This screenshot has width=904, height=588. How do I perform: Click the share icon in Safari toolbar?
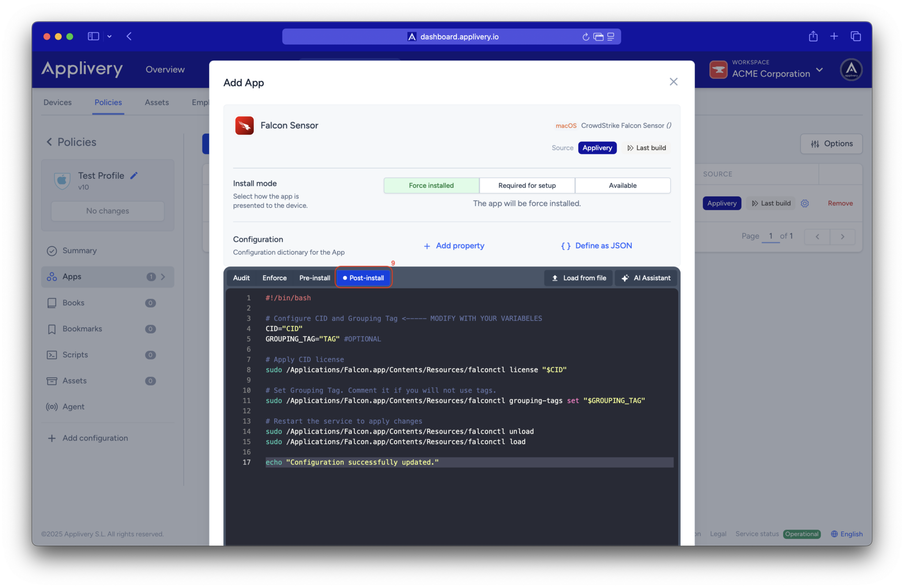(x=813, y=37)
